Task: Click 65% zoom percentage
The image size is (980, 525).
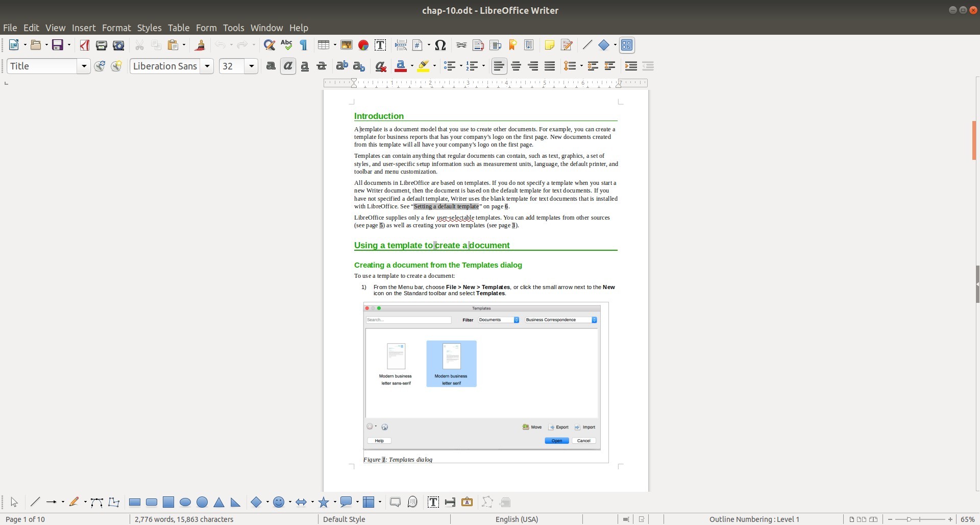Action: tap(967, 519)
